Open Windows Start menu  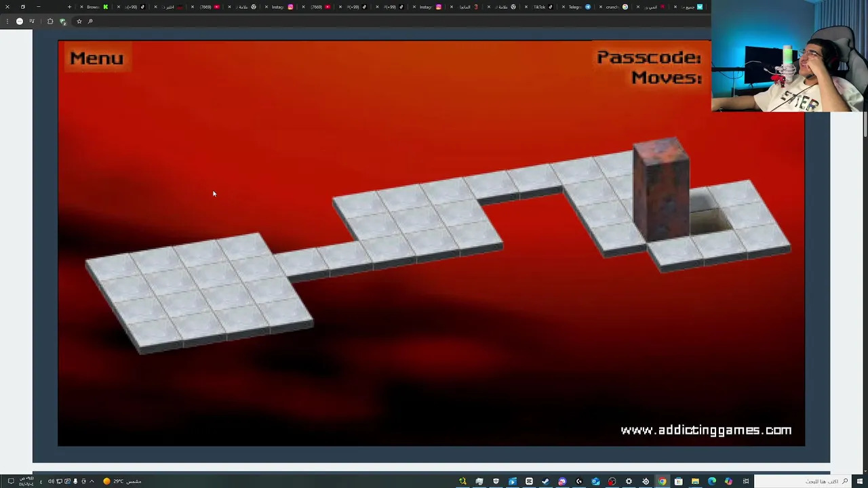[x=860, y=481]
